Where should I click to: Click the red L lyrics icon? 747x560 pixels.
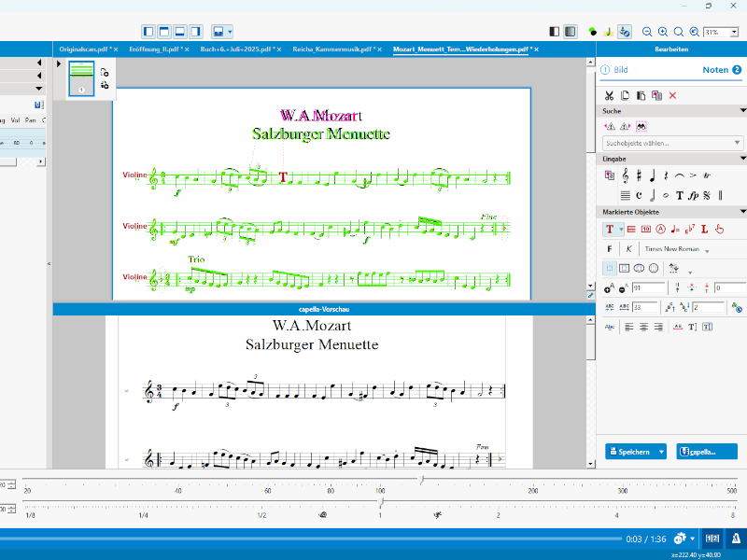coord(705,229)
